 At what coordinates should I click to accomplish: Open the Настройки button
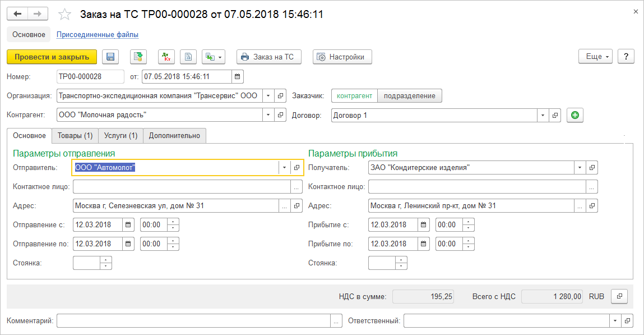click(x=342, y=57)
